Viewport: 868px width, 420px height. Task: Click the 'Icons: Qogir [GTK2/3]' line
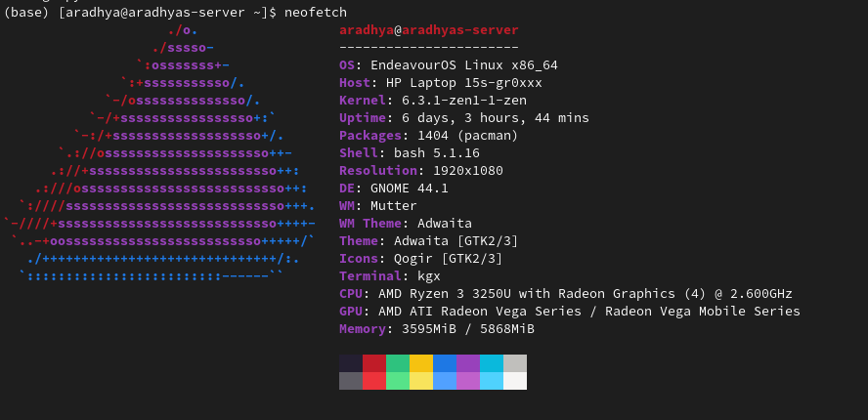coord(420,259)
